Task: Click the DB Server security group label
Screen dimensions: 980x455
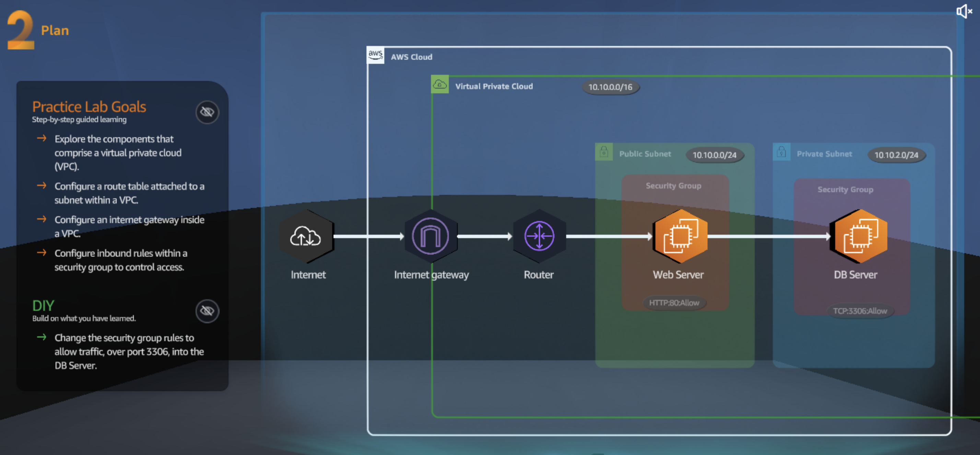Action: click(846, 189)
